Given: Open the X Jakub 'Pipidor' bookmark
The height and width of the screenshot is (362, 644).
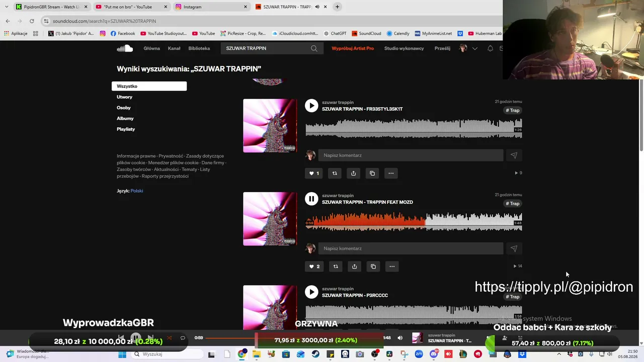Looking at the screenshot, I should (x=71, y=34).
